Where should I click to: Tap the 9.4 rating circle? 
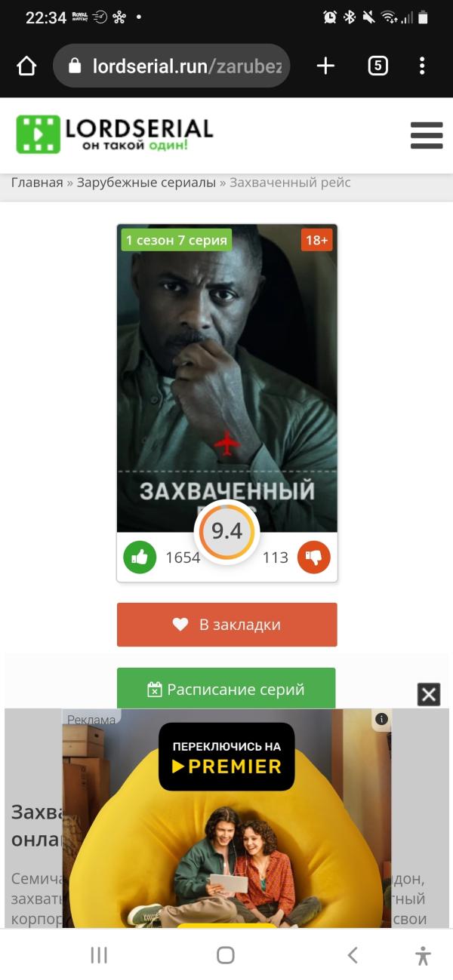coord(226,532)
